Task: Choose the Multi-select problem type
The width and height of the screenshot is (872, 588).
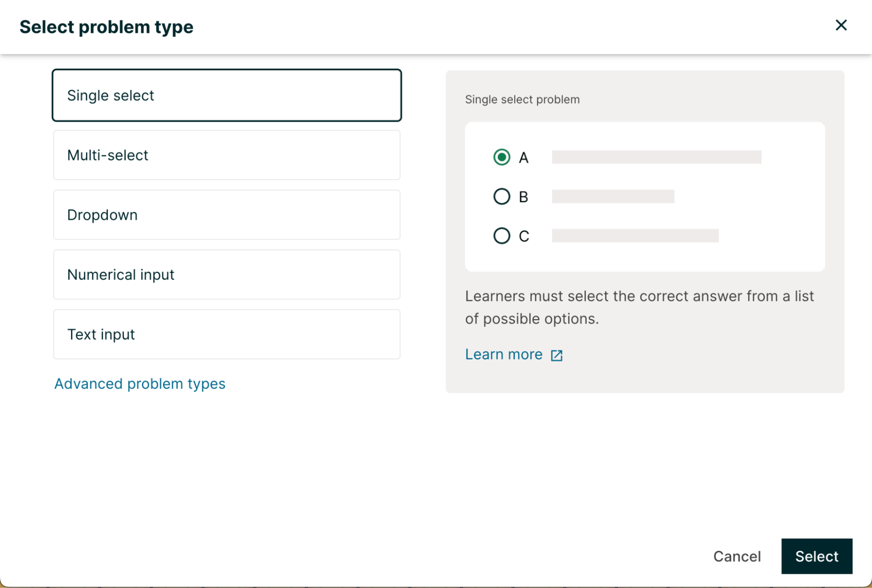Action: tap(226, 155)
